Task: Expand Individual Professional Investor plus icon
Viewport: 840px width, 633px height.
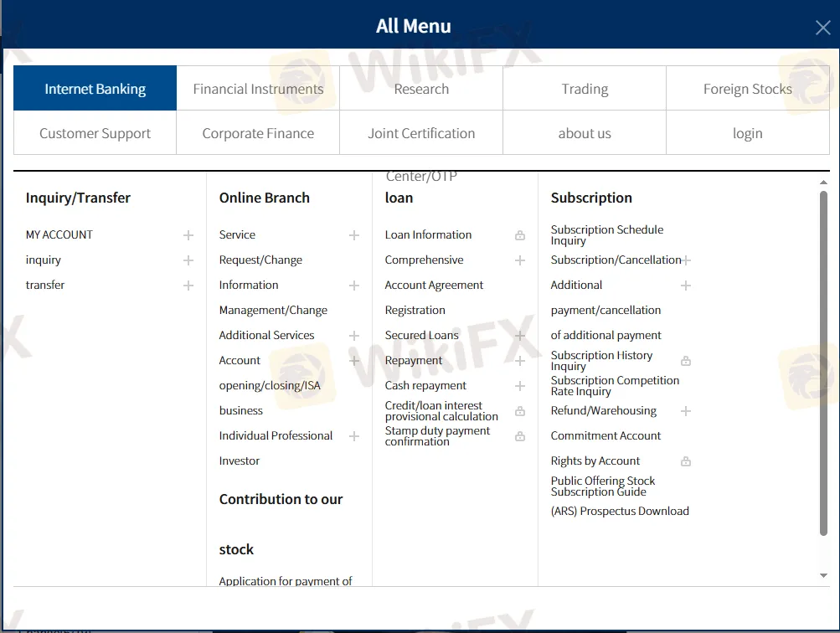Action: pyautogui.click(x=354, y=436)
